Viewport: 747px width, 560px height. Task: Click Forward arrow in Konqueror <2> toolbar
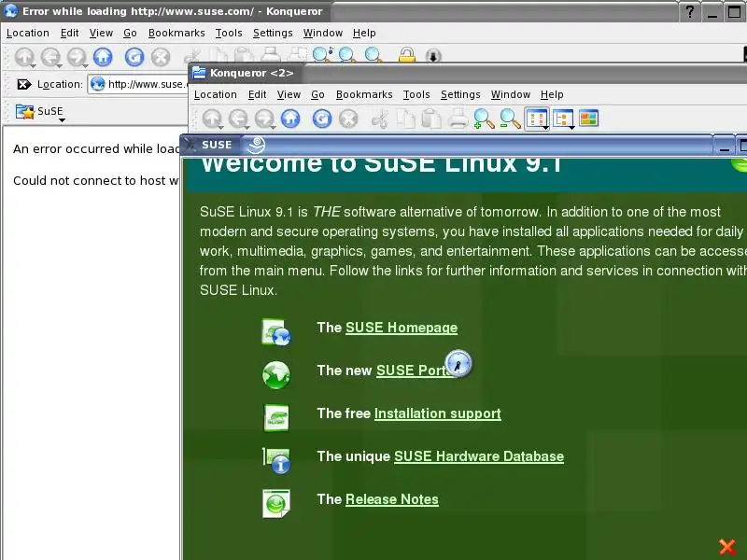(264, 119)
